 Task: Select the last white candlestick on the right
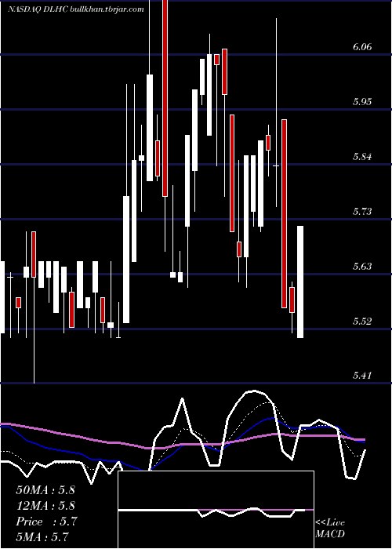click(300, 282)
